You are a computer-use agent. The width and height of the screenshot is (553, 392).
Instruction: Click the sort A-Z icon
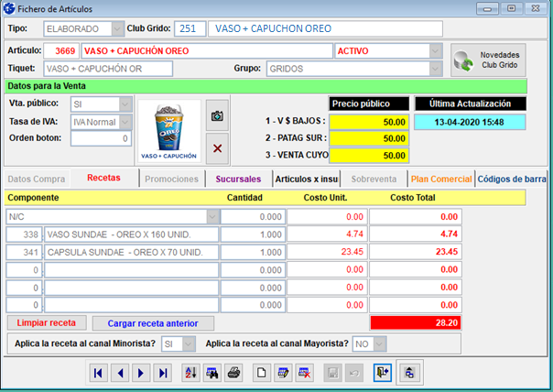[x=191, y=373]
